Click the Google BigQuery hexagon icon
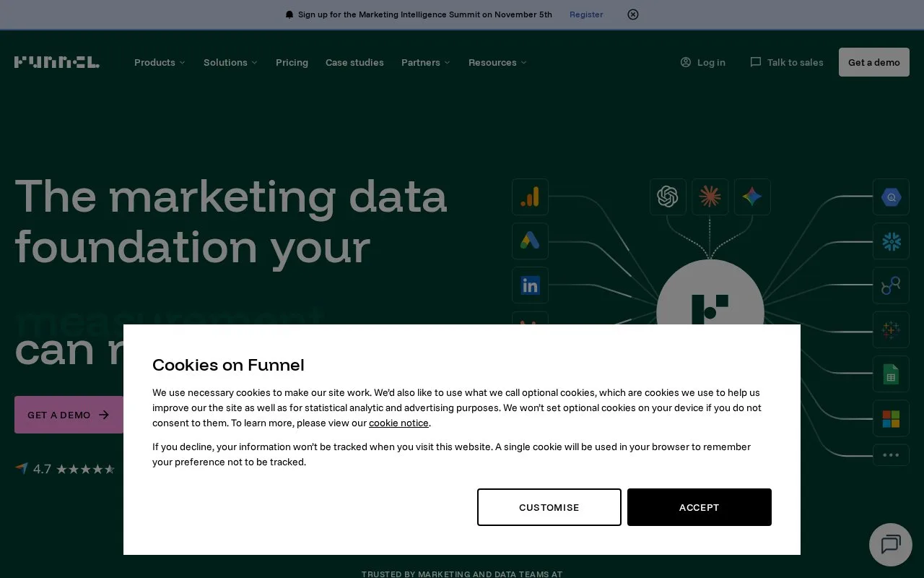This screenshot has height=578, width=924. tap(891, 197)
